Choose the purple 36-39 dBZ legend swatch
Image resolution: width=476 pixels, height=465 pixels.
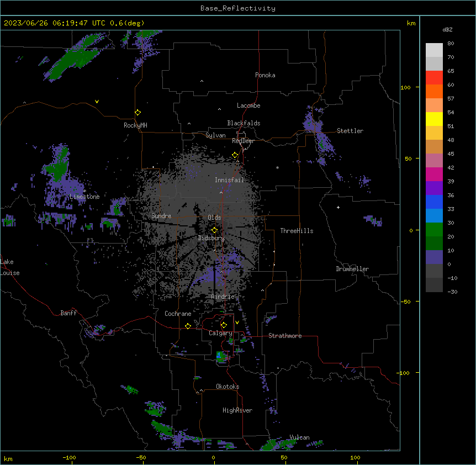(434, 188)
